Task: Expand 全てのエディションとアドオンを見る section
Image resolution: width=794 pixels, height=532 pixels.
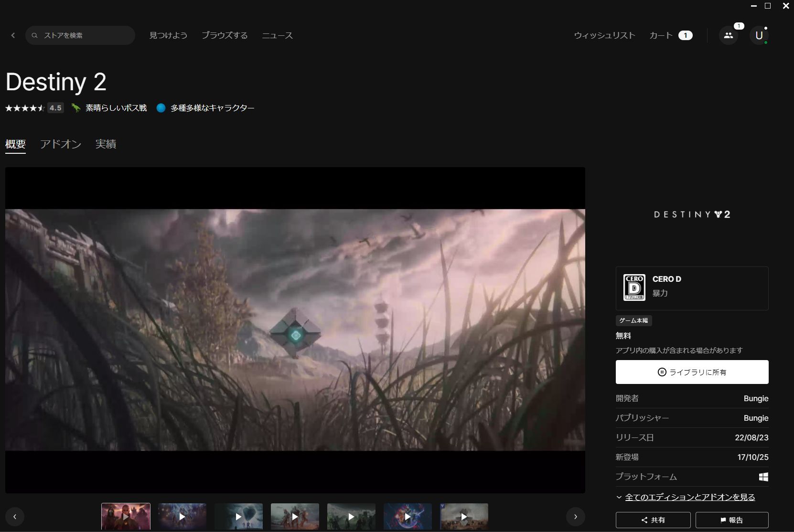Action: coord(689,497)
